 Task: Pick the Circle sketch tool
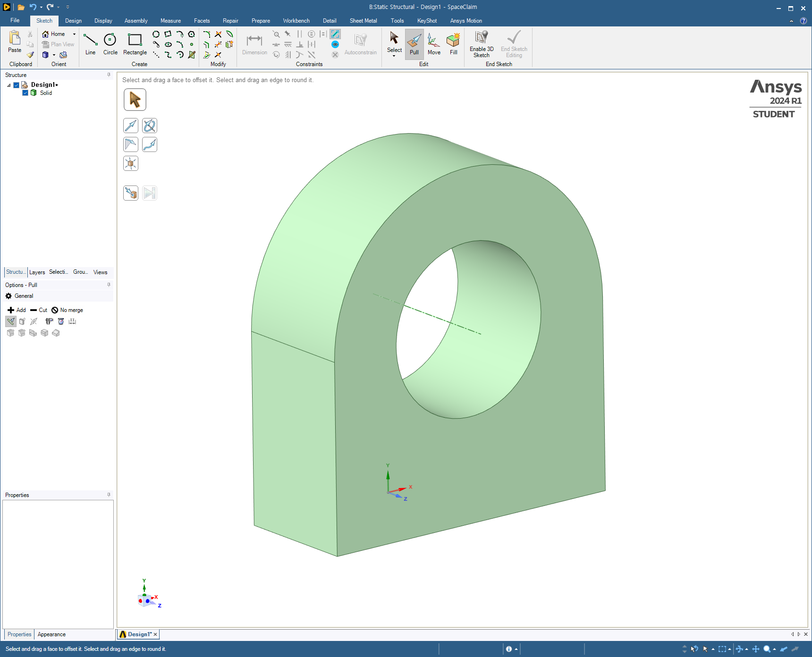click(110, 44)
